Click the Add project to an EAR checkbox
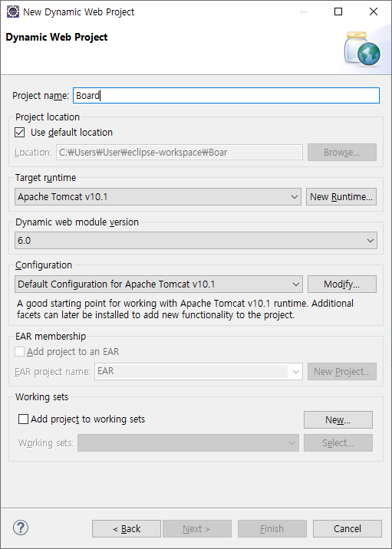The height and width of the screenshot is (549, 392). [x=20, y=351]
